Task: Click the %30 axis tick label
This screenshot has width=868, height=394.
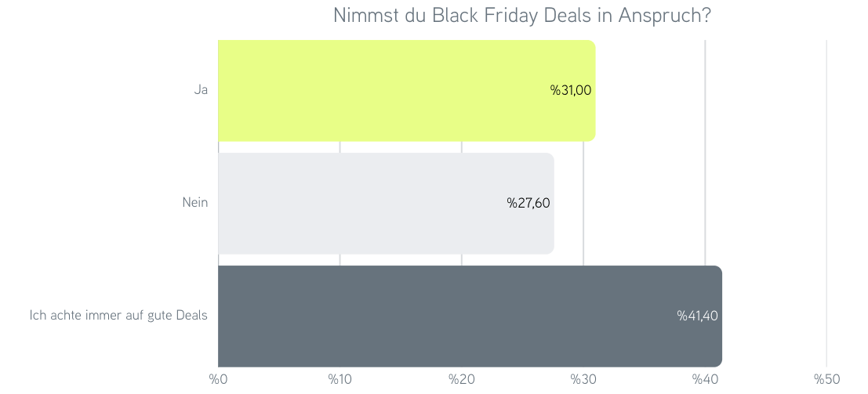Action: point(583,379)
